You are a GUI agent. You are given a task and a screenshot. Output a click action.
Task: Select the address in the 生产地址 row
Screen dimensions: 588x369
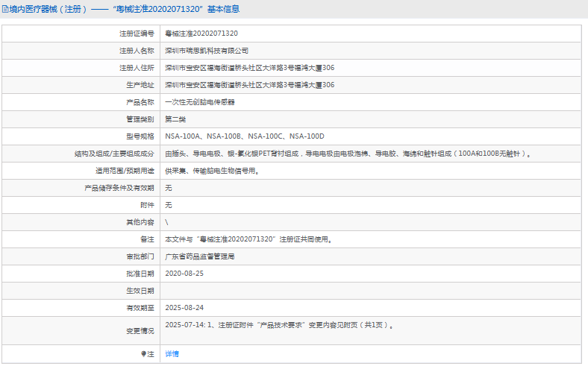click(x=250, y=85)
